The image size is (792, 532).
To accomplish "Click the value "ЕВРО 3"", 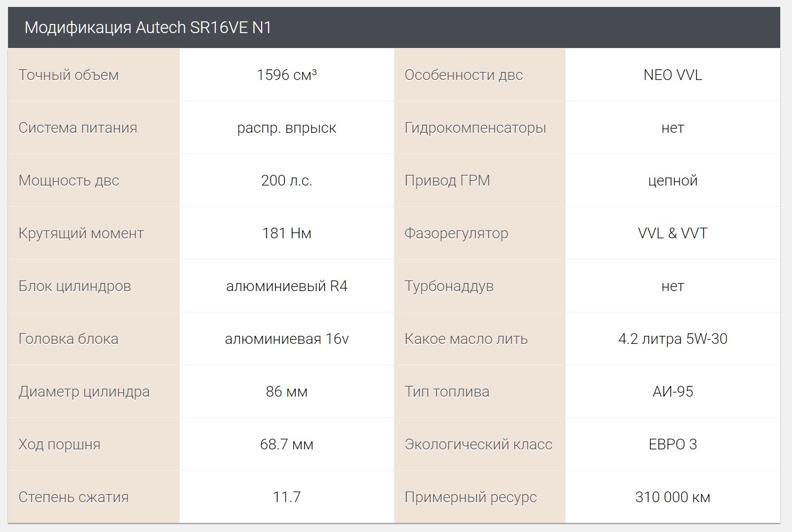I will [673, 444].
